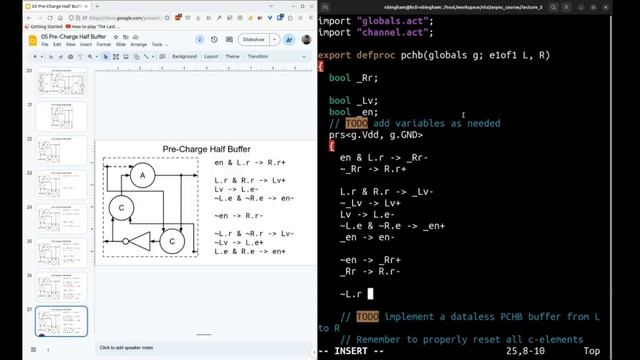
Task: Click the move-to-folder icon beside the title
Action: [x=126, y=37]
